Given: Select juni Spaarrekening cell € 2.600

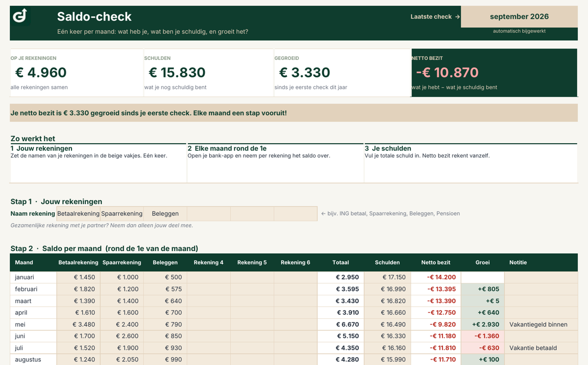Looking at the screenshot, I should click(x=122, y=336).
